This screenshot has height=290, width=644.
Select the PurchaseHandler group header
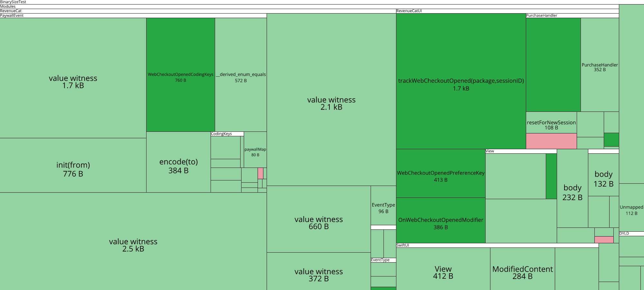click(573, 15)
